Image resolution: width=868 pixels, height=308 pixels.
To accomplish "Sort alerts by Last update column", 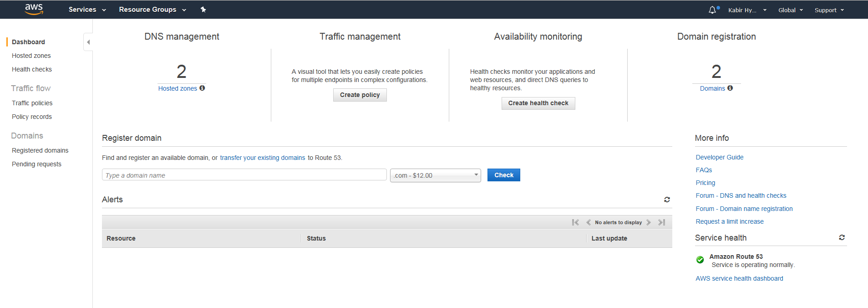I will [x=609, y=238].
